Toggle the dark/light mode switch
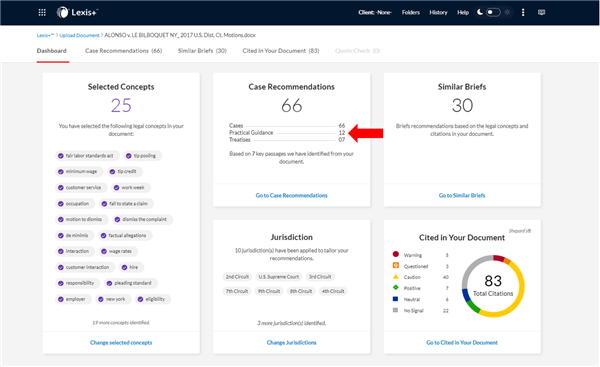This screenshot has width=600, height=367. (x=493, y=12)
